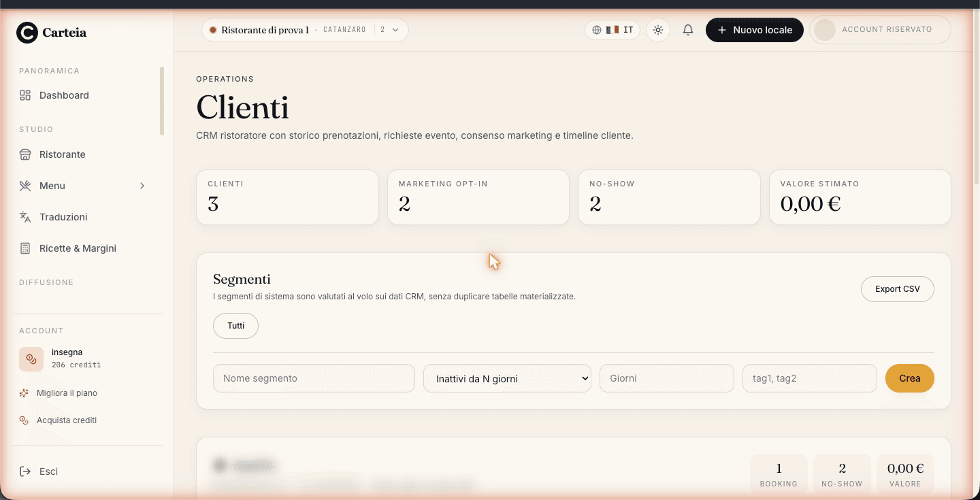
Task: Click the coins icon beside Acquista crediti
Action: click(x=24, y=420)
